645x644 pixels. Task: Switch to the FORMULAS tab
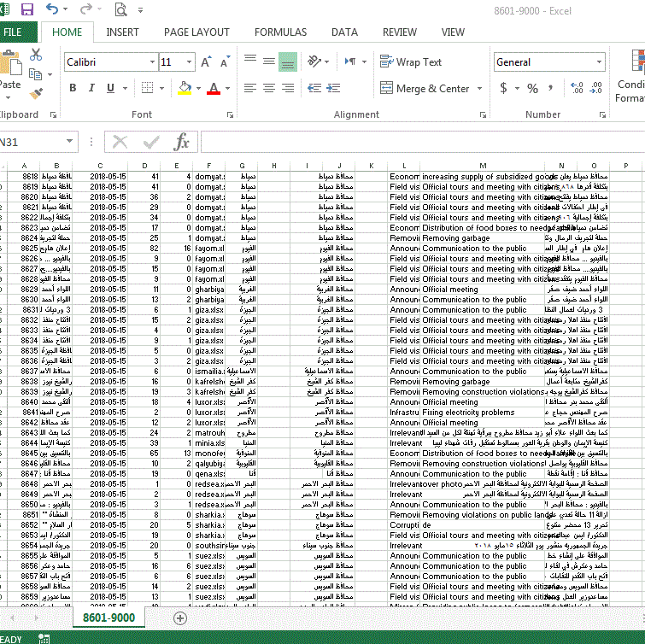280,32
